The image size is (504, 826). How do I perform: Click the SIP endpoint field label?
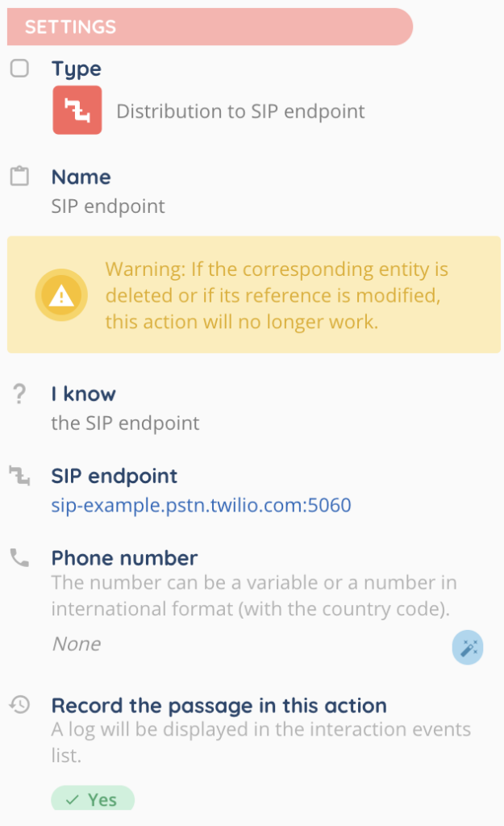pyautogui.click(x=115, y=476)
